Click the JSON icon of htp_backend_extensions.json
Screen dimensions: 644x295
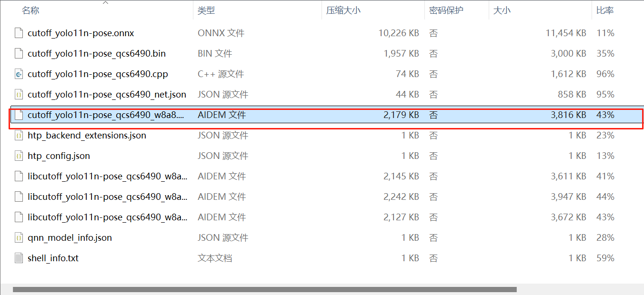19,136
